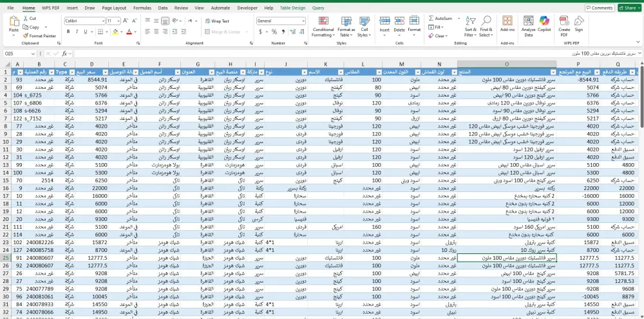644x319 pixels.
Task: Open Find & Select magnifier
Action: coord(486,26)
